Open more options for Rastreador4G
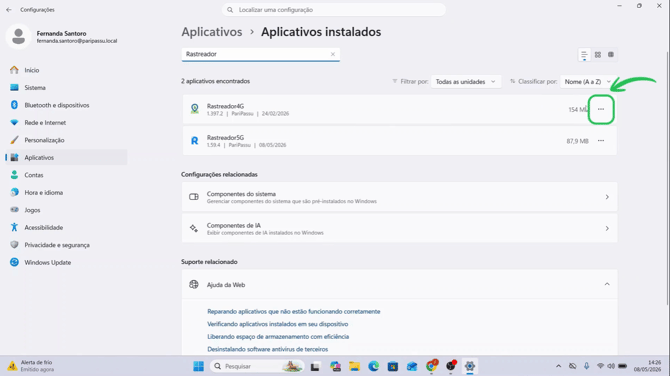670x376 pixels. [x=601, y=109]
